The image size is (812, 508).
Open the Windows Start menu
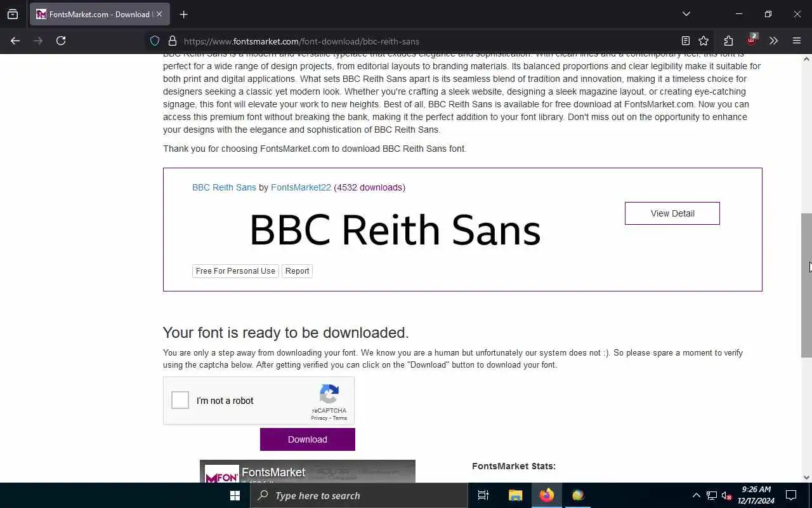point(235,495)
